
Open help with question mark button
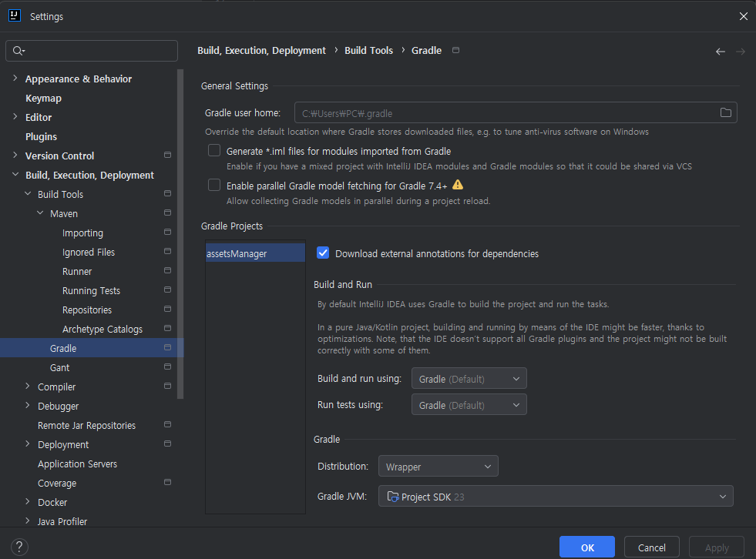pos(19,547)
